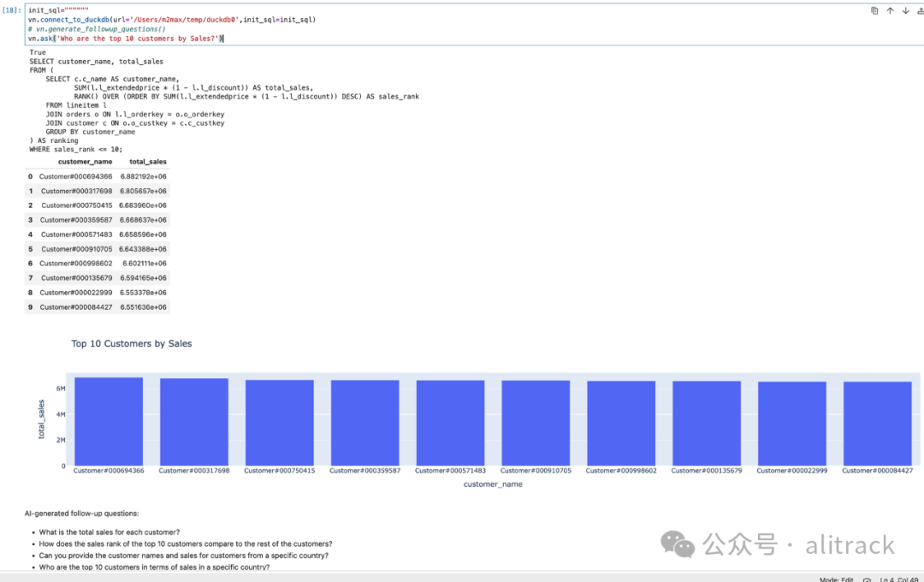Click the row index 5 in the table
Viewport: 924px width, 582px height.
coord(31,249)
